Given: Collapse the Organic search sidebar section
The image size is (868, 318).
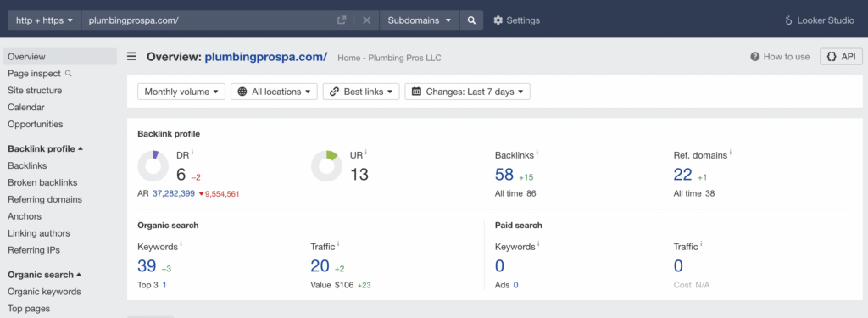Looking at the screenshot, I should coord(44,274).
